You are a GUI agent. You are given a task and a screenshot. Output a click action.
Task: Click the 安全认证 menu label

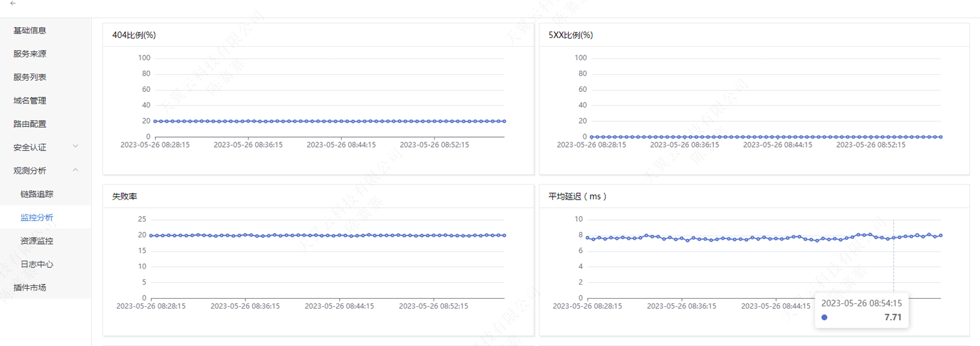click(30, 148)
